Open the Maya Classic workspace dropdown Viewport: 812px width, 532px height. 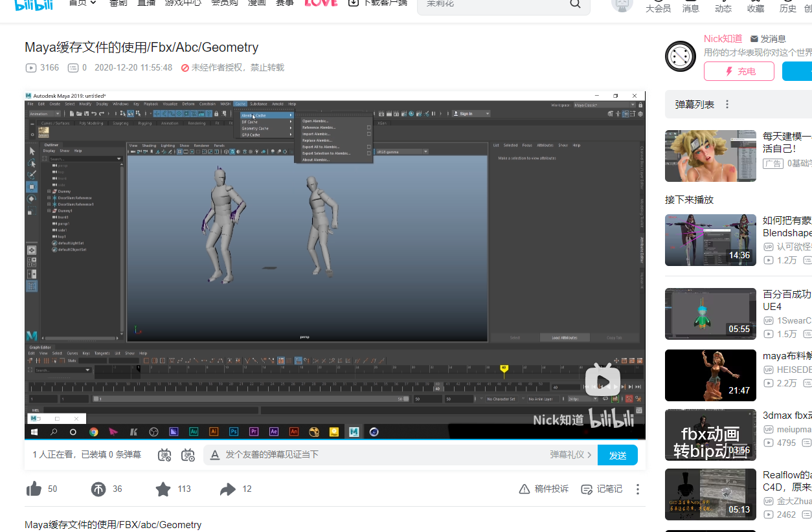click(x=605, y=105)
